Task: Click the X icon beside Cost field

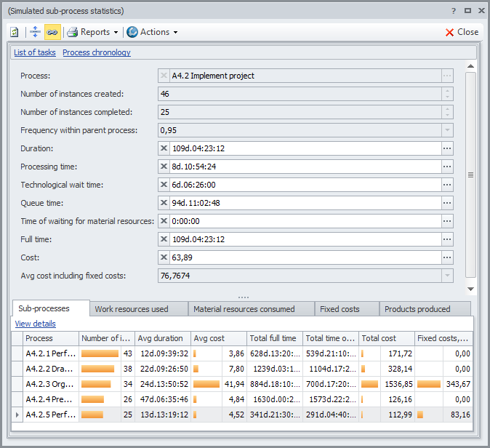Action: coord(164,257)
